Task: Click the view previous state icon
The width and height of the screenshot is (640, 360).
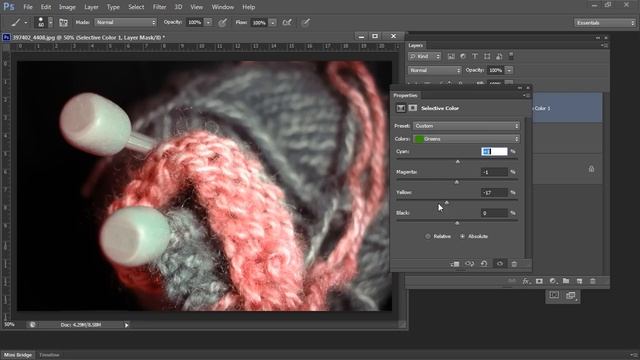Action: [469, 264]
